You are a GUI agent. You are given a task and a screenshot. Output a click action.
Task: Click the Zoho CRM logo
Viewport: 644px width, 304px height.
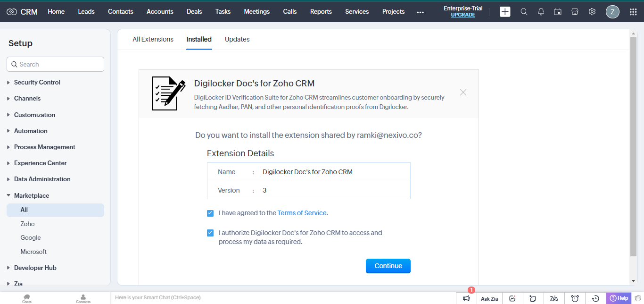click(x=22, y=12)
